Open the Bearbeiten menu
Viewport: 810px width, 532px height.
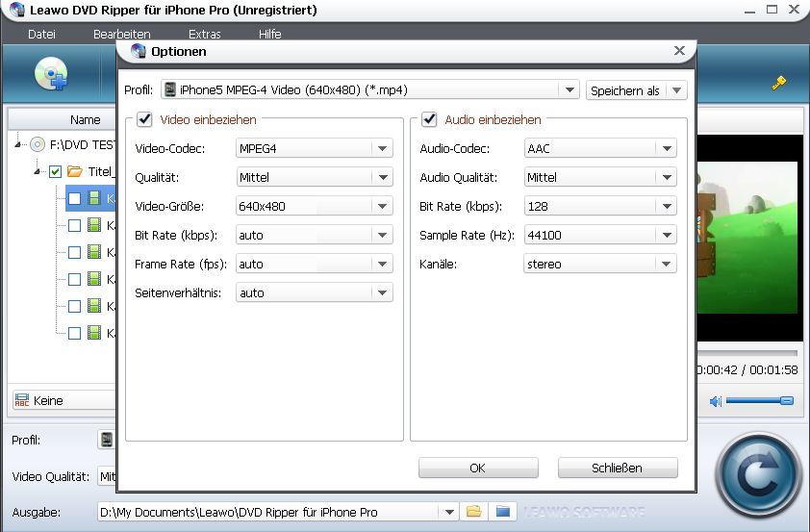point(122,34)
